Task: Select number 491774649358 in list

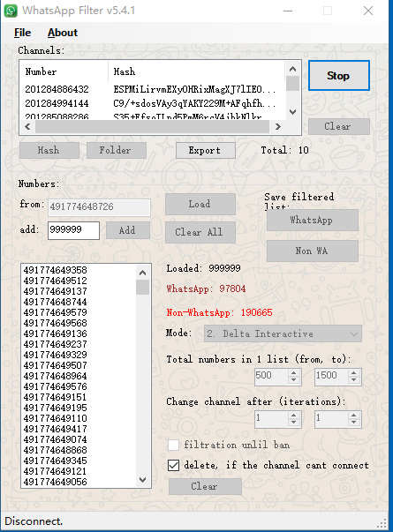Action: click(x=55, y=270)
